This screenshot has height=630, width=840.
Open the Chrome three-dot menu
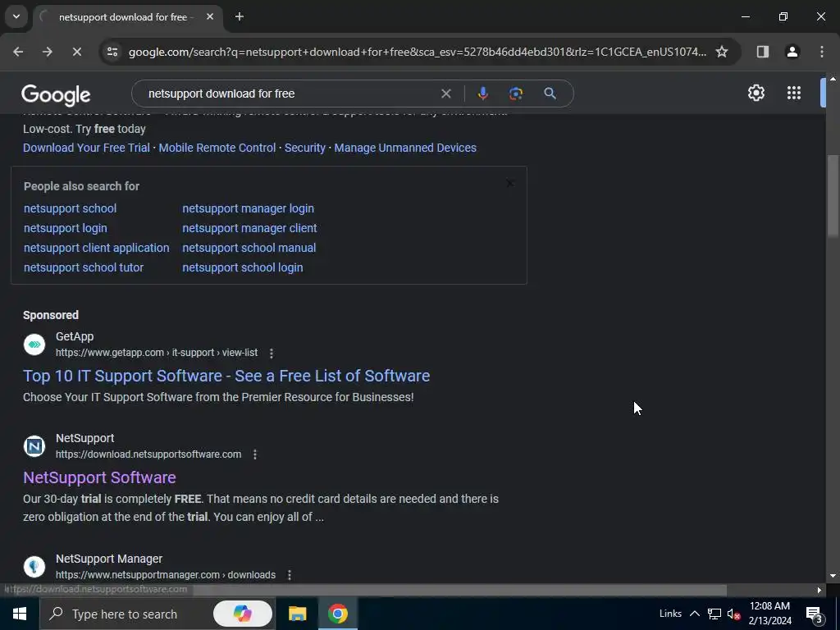(x=822, y=52)
